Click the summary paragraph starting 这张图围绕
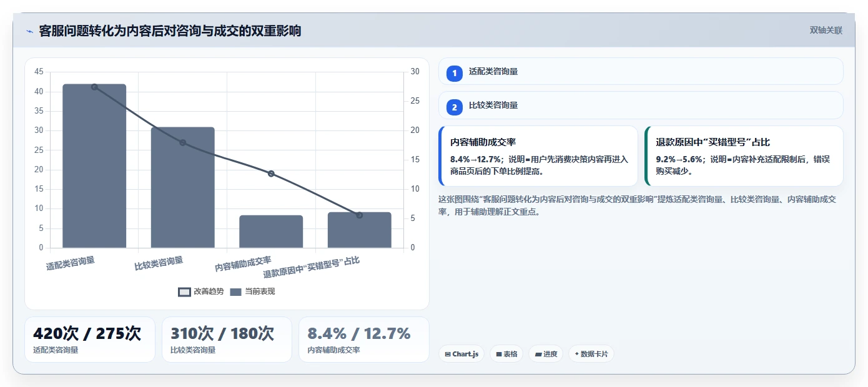 click(x=637, y=205)
